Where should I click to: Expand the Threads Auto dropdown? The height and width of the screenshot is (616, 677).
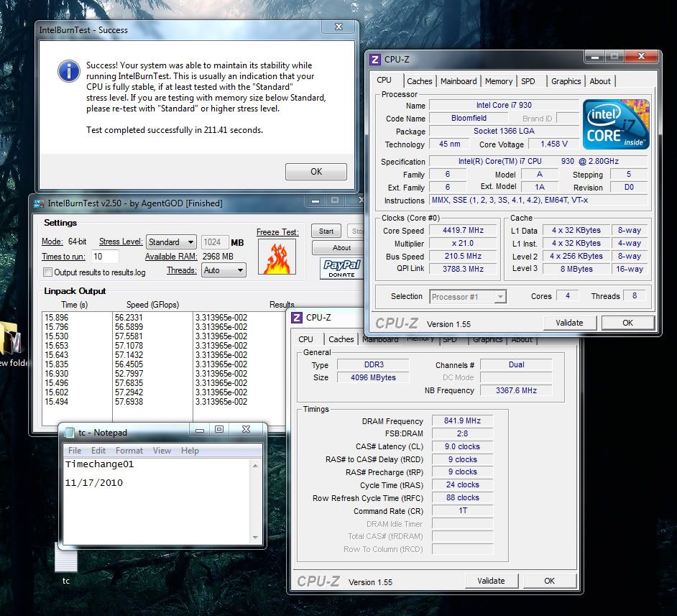(x=222, y=270)
